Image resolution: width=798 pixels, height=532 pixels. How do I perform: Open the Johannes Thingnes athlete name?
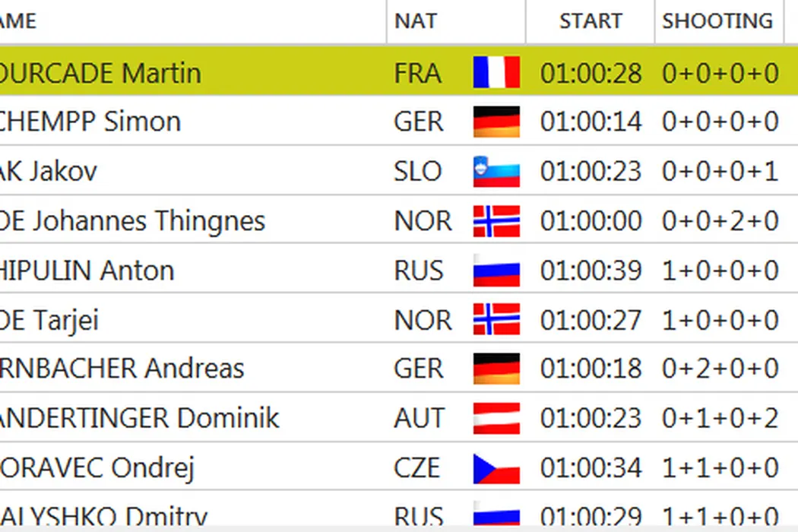[133, 221]
